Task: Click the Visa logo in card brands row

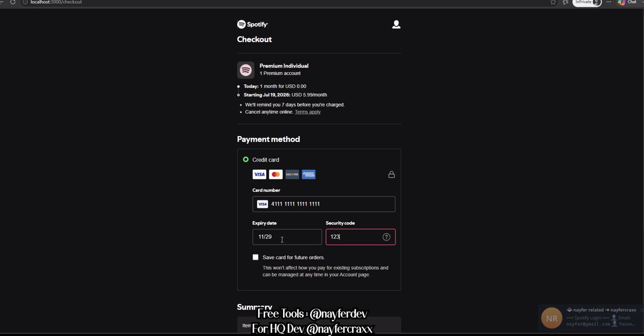Action: pyautogui.click(x=259, y=174)
